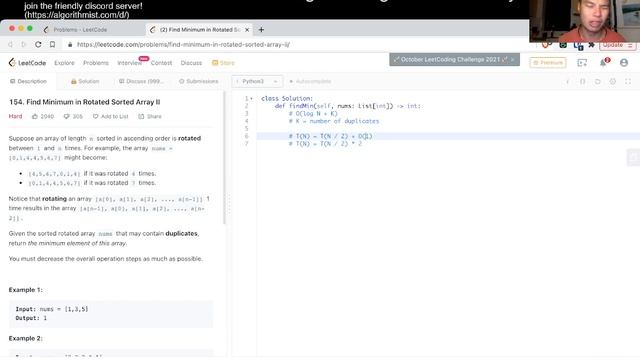
Task: Click the browser address bar URL
Action: coord(183,44)
